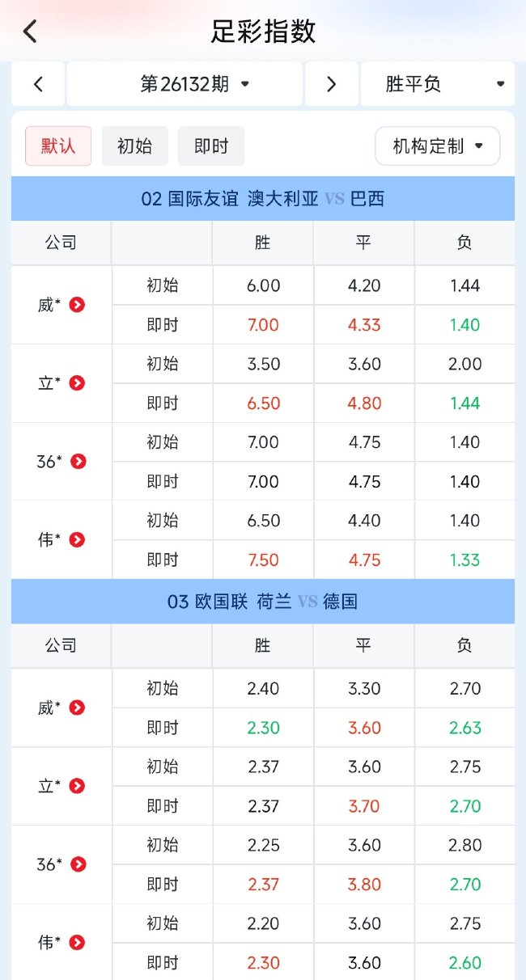The image size is (526, 980).
Task: Open 威* details arrow in Netherlands vs Germany
Action: click(77, 708)
